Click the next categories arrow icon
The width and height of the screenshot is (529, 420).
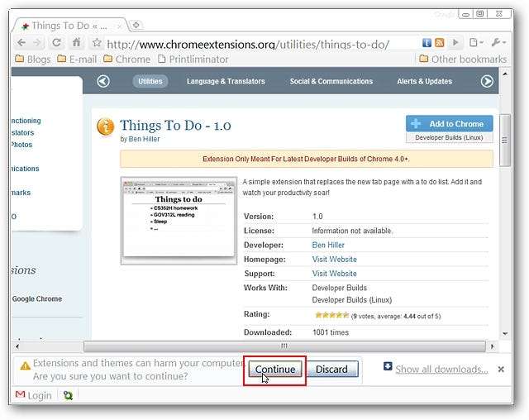pos(487,81)
